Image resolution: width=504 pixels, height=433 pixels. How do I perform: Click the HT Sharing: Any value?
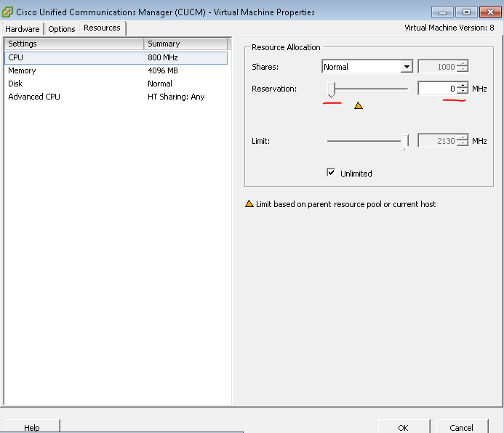[x=176, y=97]
